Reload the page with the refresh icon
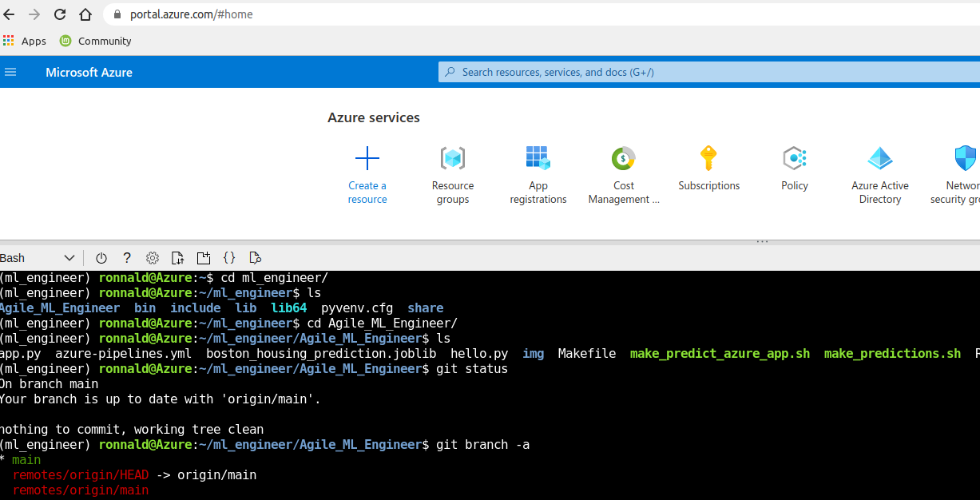The width and height of the screenshot is (980, 500). pos(60,14)
